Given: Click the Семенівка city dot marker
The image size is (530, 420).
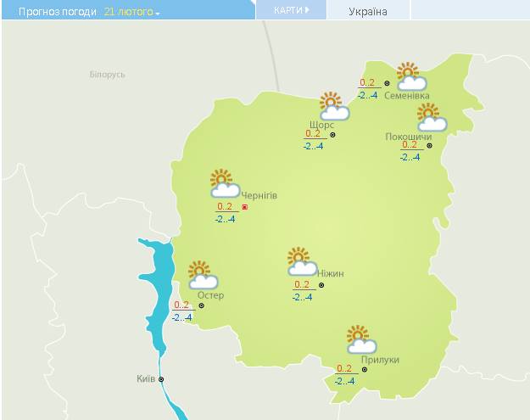Looking at the screenshot, I should (x=387, y=83).
